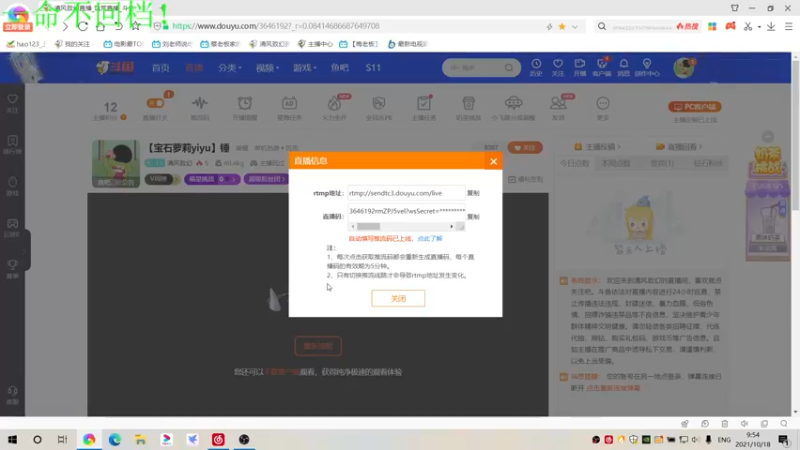
Task: Click the address bar bookmark star
Action: tap(562, 26)
